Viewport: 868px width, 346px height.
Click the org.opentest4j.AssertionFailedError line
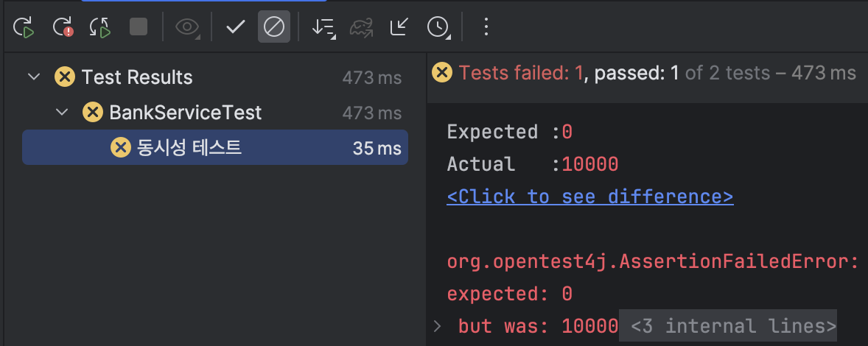pyautogui.click(x=653, y=262)
